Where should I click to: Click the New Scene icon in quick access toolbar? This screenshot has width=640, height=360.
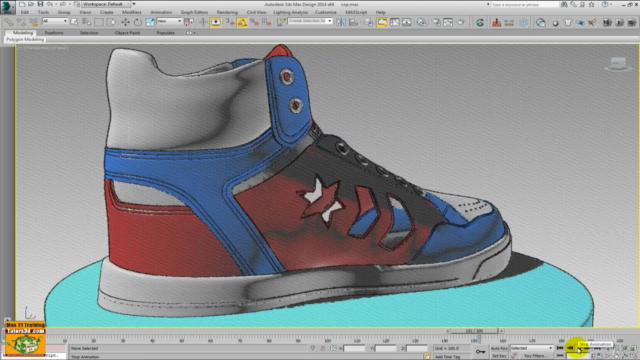coord(22,4)
